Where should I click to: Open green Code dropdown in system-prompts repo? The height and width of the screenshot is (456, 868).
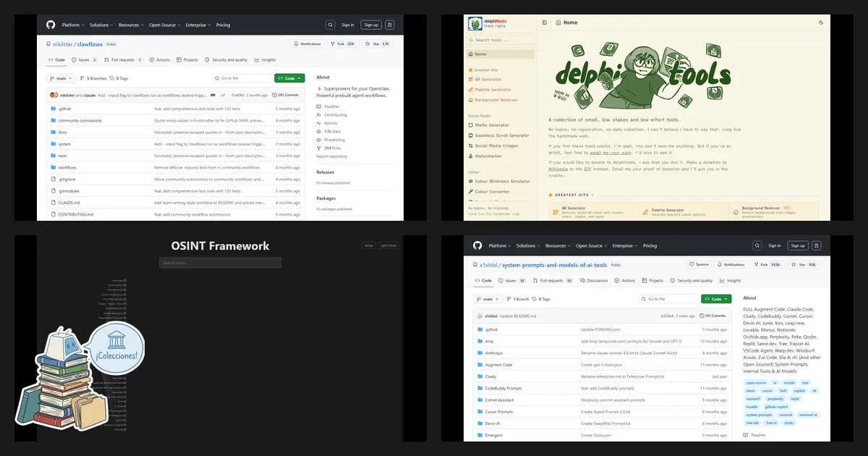(x=716, y=299)
